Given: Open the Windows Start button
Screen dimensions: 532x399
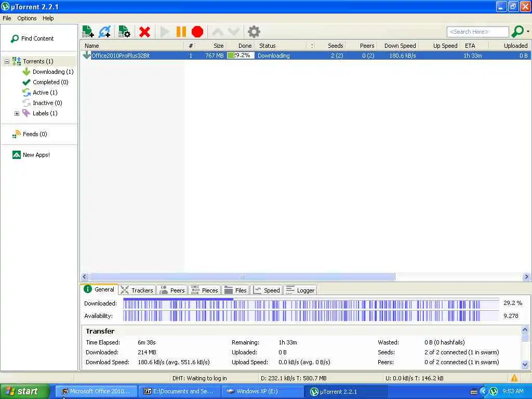Looking at the screenshot, I should pos(24,392).
